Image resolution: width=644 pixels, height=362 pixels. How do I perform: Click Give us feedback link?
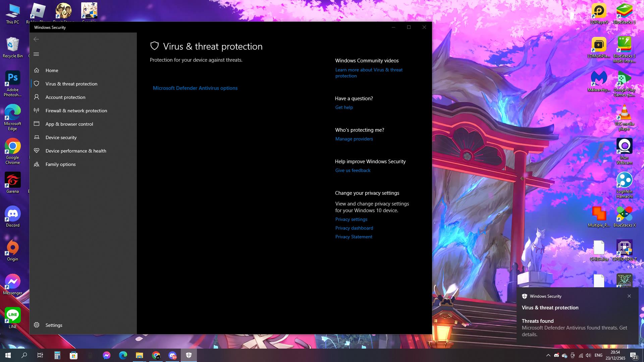[x=353, y=170]
